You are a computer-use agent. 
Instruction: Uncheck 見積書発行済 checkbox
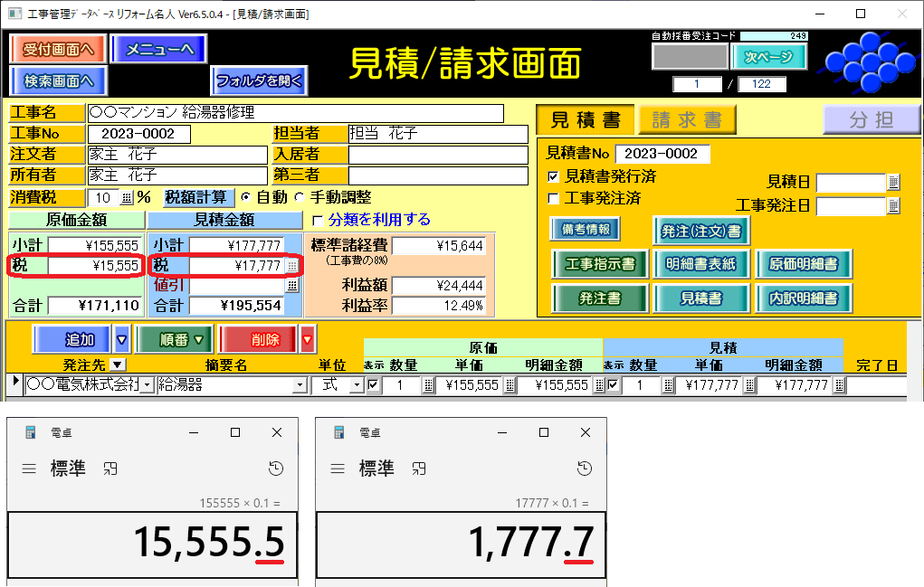tap(554, 176)
